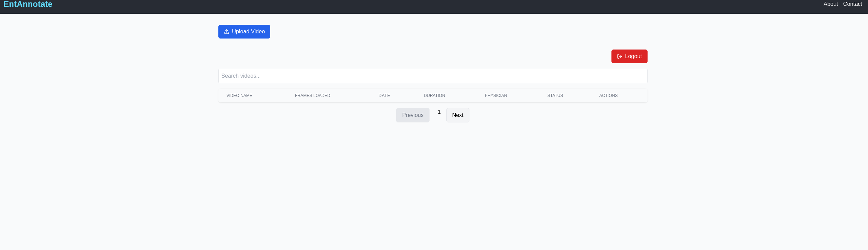This screenshot has width=868, height=250.
Task: Focus the Search videos field
Action: click(x=433, y=76)
